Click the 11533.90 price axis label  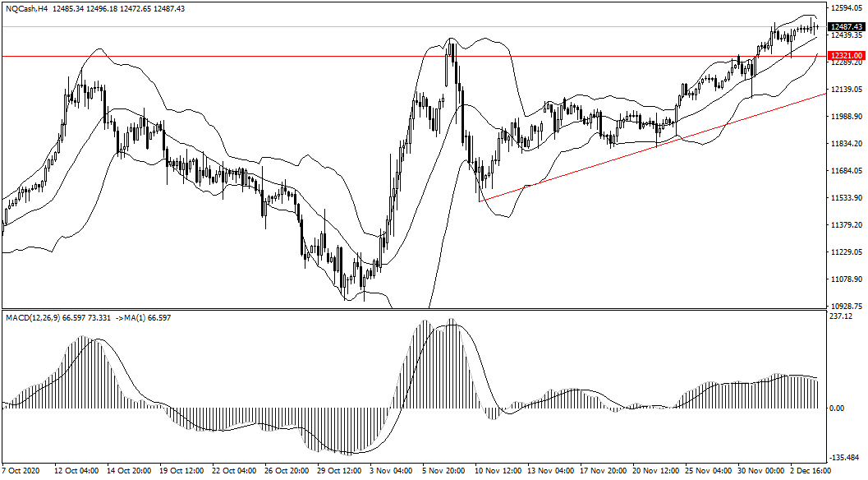coord(846,198)
